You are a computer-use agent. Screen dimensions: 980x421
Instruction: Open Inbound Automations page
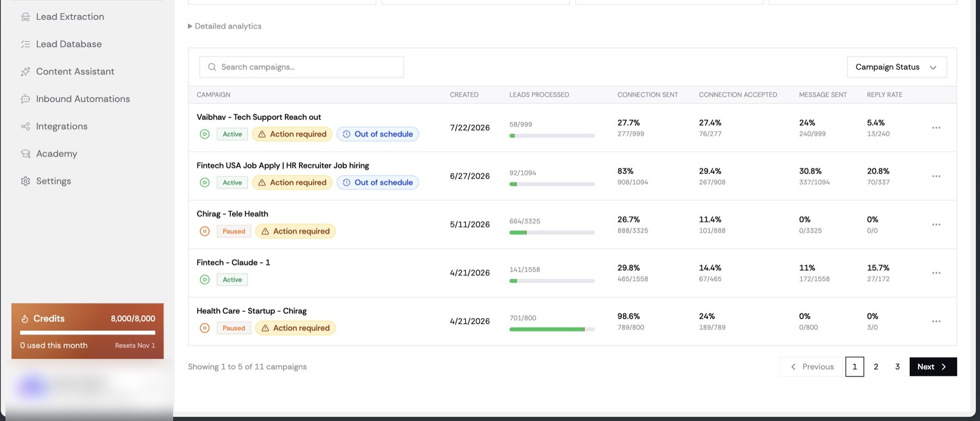tap(83, 99)
